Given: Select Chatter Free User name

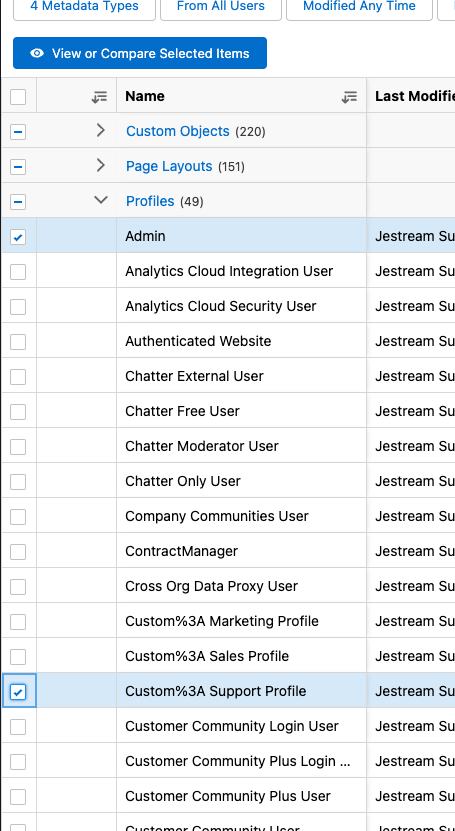Looking at the screenshot, I should 182,411.
